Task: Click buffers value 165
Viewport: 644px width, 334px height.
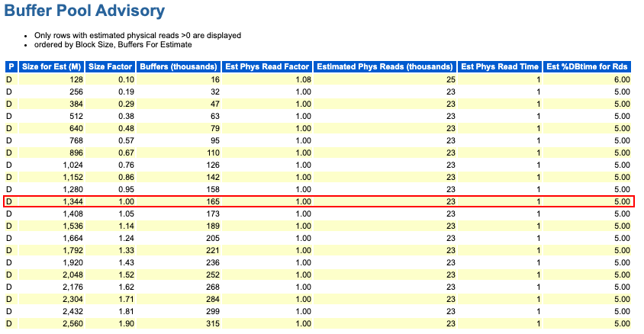Action: point(213,201)
